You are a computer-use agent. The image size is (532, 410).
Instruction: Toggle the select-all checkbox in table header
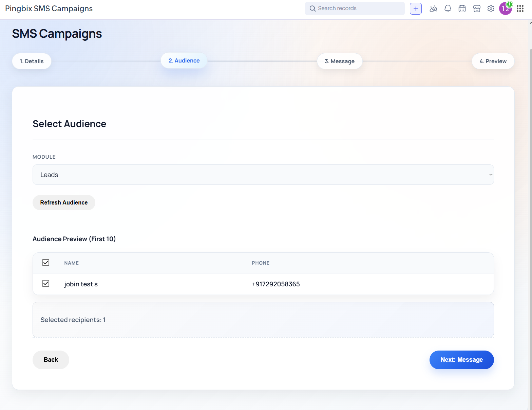(x=46, y=263)
